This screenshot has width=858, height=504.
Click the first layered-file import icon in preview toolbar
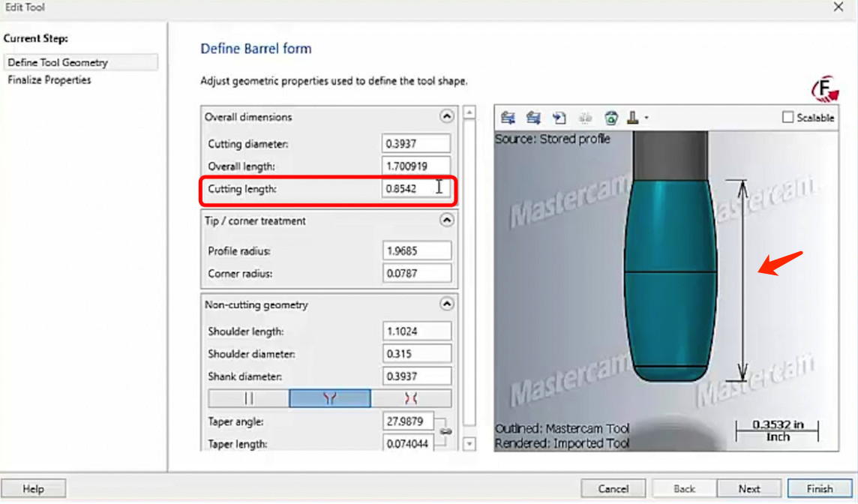[x=508, y=118]
